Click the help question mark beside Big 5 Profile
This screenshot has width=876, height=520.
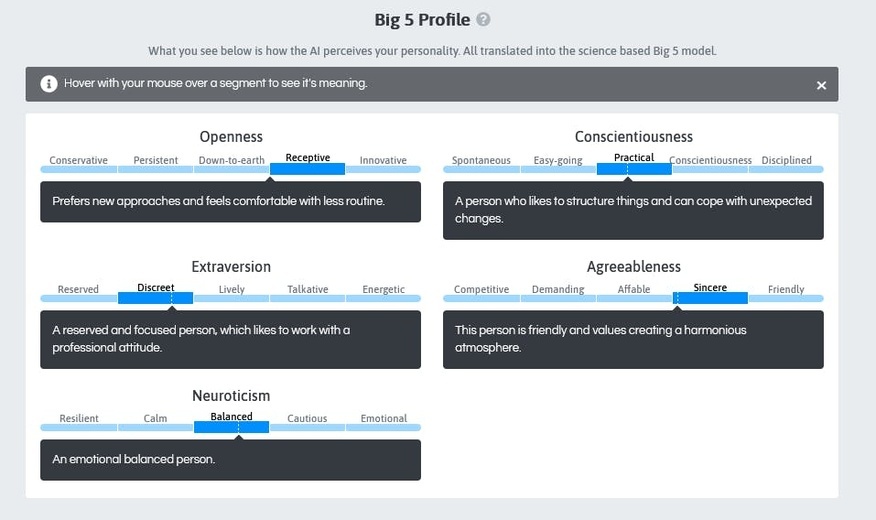(x=483, y=20)
